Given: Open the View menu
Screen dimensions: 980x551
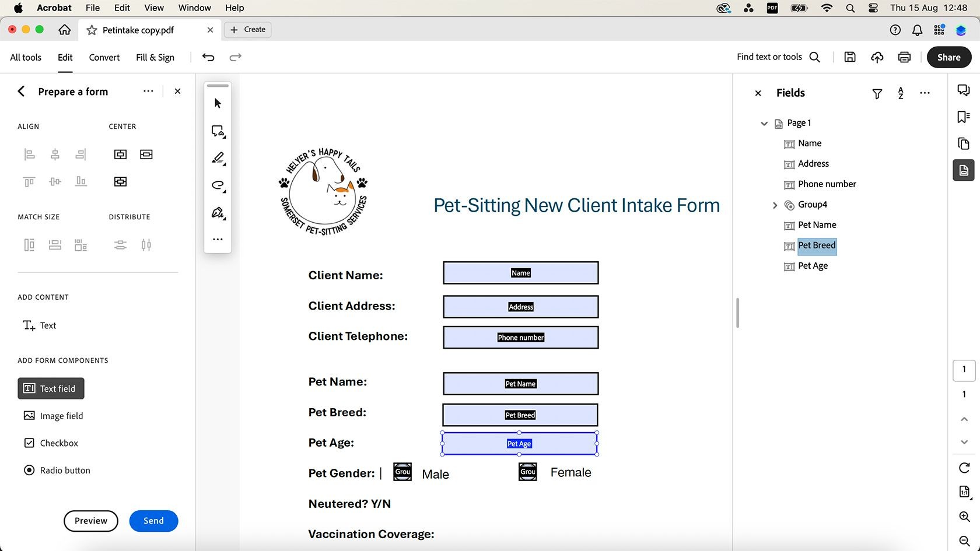Looking at the screenshot, I should tap(154, 8).
